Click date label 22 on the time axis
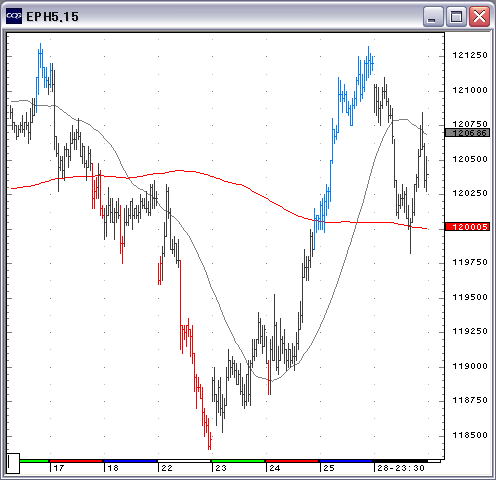Image resolution: width=496 pixels, height=480 pixels. coord(167,468)
